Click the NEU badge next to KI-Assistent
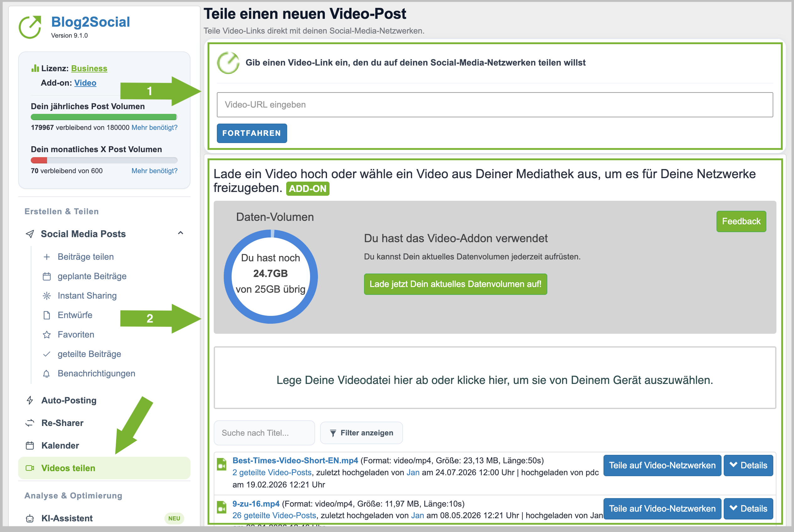The image size is (794, 532). pyautogui.click(x=174, y=519)
